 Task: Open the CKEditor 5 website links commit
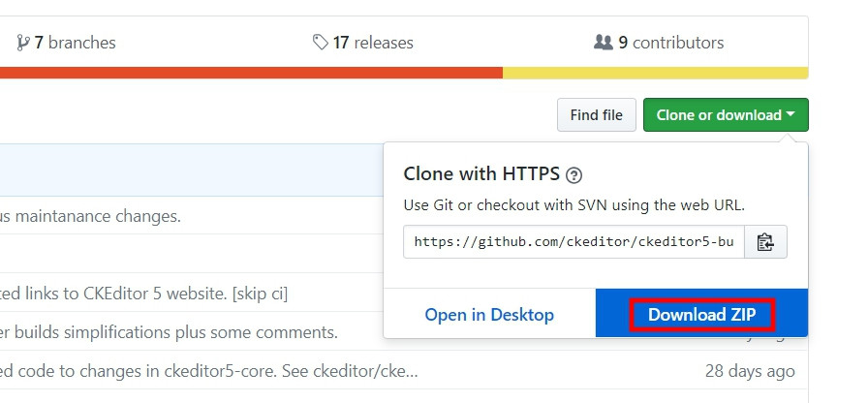144,294
